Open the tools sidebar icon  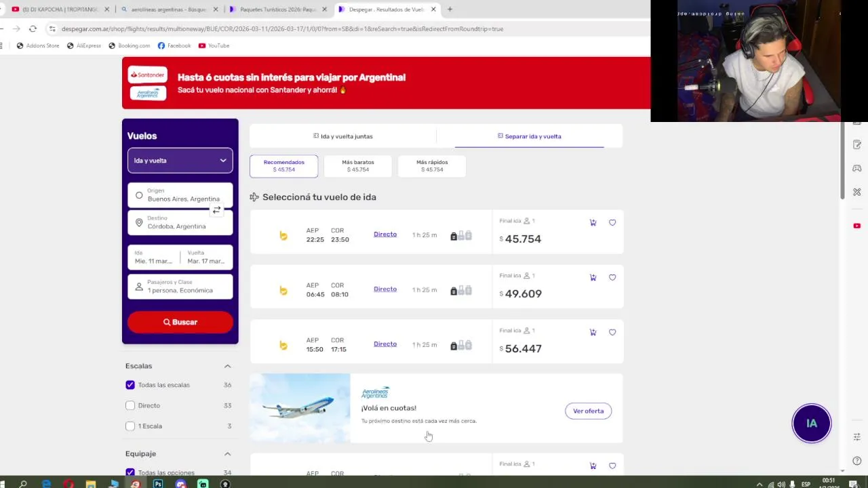coord(857,192)
